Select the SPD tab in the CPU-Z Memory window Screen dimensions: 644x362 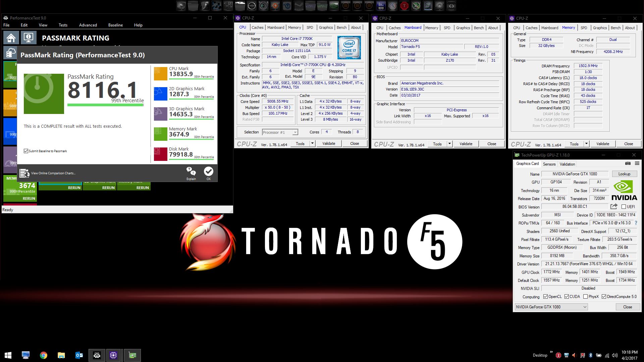coord(584,28)
